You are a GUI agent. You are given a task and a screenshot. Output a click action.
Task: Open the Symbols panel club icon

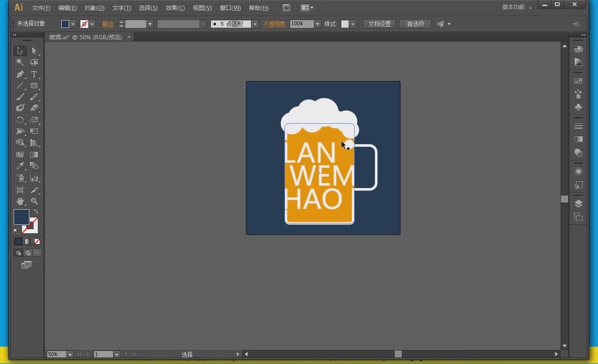[578, 107]
